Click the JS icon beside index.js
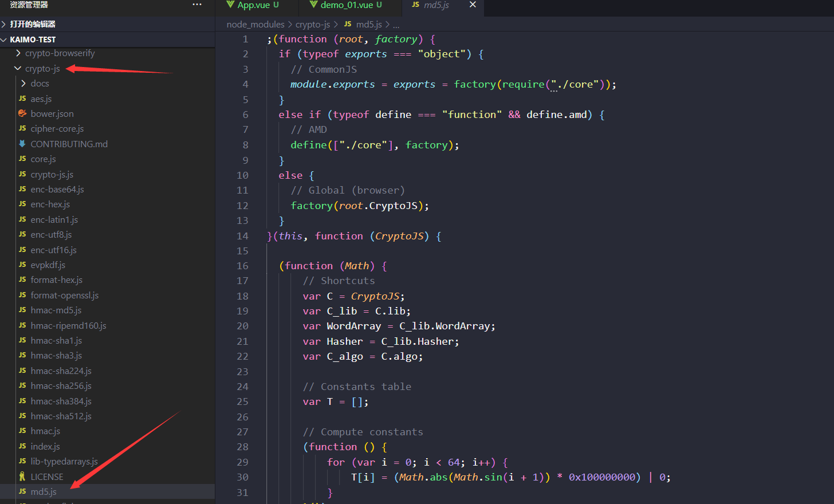The image size is (834, 504). click(22, 446)
